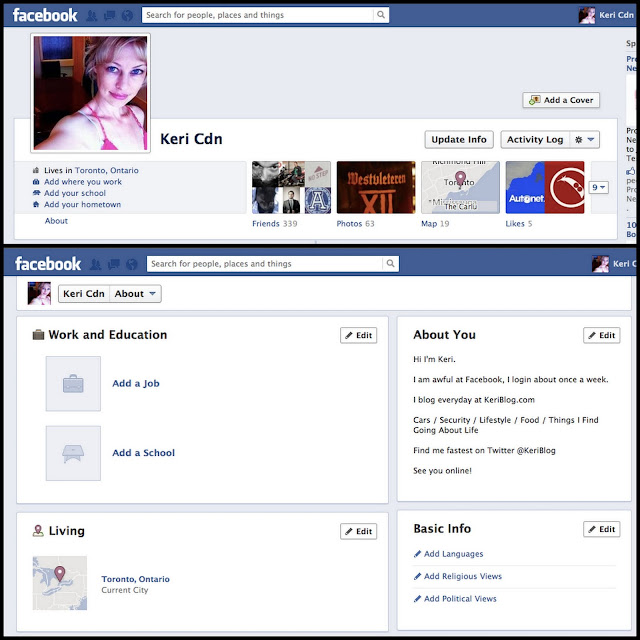Edit the Basic Info section

(602, 529)
